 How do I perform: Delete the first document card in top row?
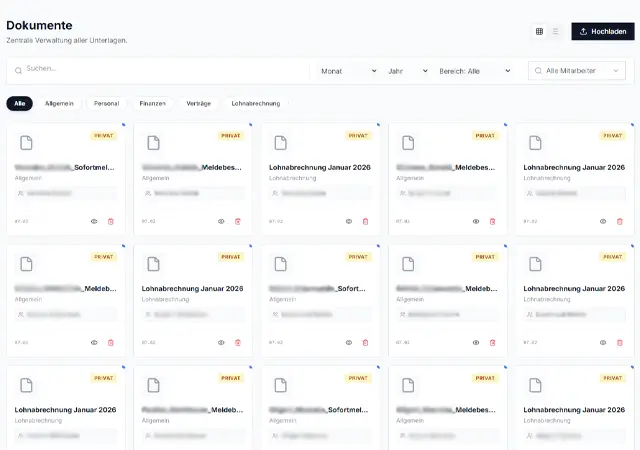[x=111, y=221]
